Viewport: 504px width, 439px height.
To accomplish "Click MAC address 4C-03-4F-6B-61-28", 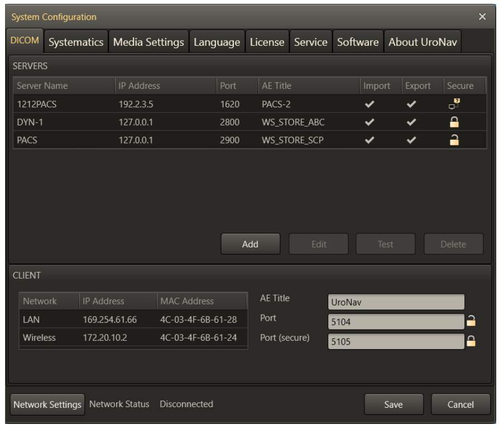I will pyautogui.click(x=199, y=319).
